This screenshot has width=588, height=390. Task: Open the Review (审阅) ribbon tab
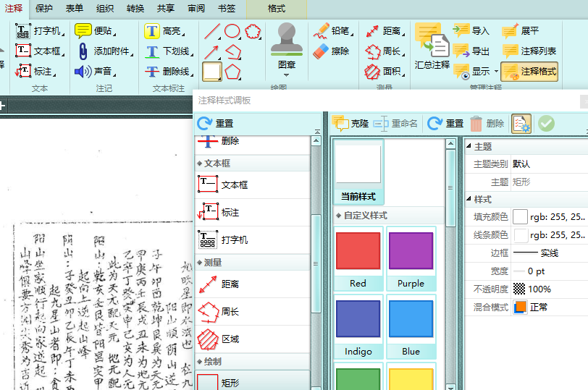click(x=196, y=8)
